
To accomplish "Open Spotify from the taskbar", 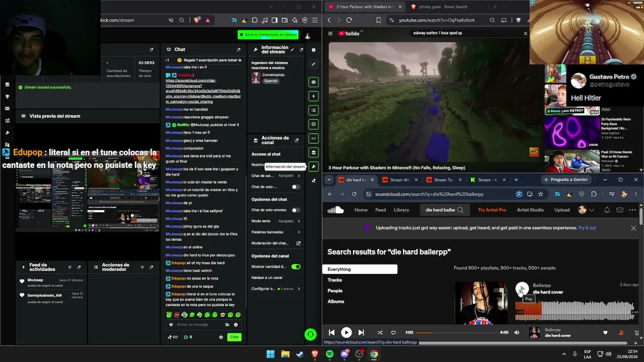I will 330,354.
